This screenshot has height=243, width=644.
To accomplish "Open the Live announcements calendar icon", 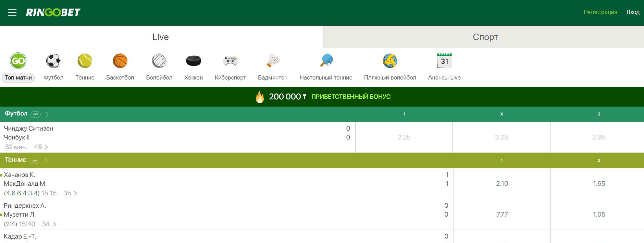I will click(444, 61).
